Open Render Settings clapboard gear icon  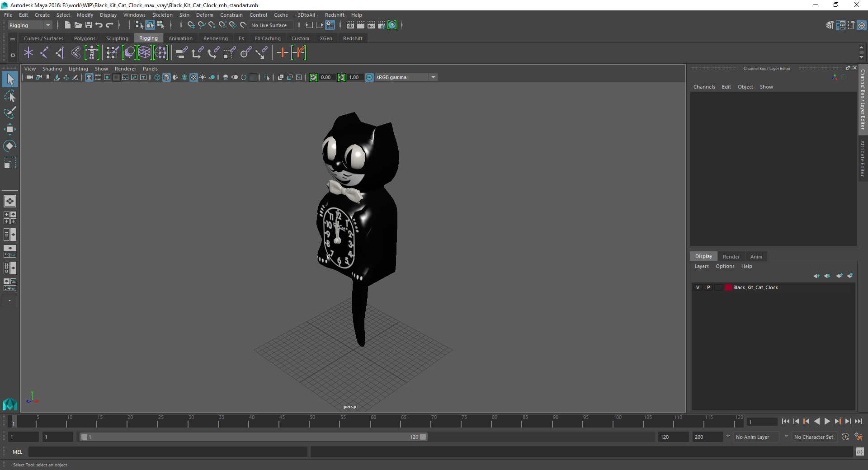382,25
